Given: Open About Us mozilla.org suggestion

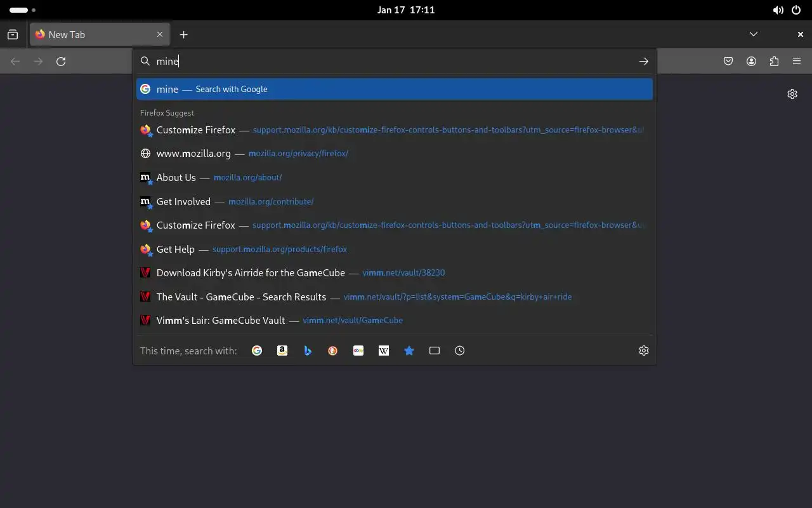Looking at the screenshot, I should click(395, 178).
